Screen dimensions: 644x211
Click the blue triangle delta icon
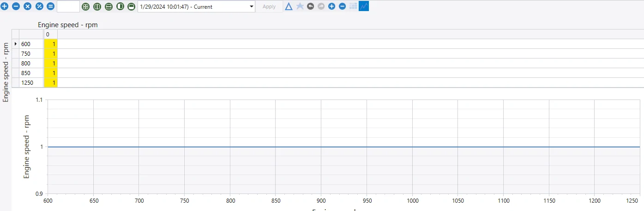(289, 6)
